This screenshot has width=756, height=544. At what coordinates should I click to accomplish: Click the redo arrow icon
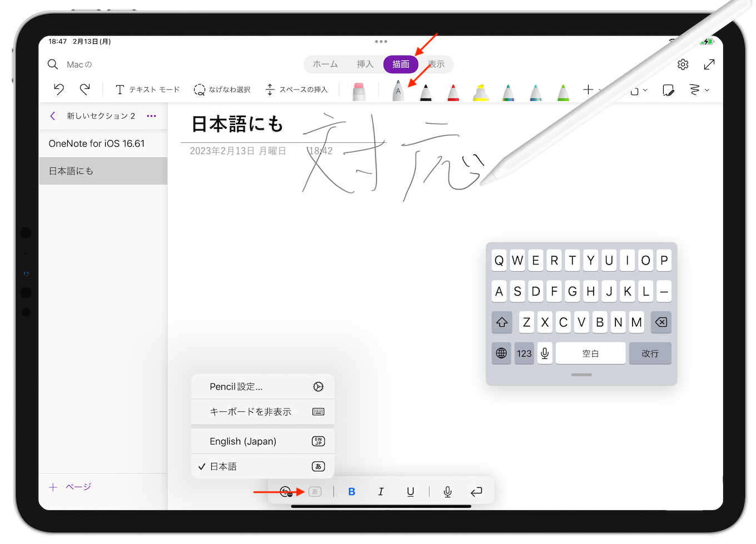pyautogui.click(x=84, y=89)
